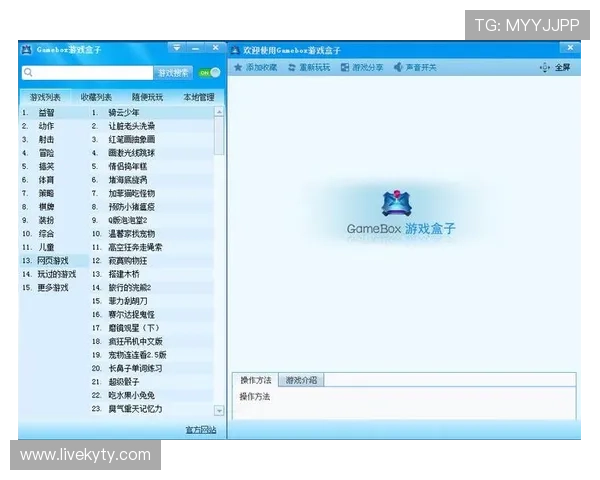Viewport: 600px width, 480px height.
Task: Minimize the Gamebox list window
Action: [196, 48]
